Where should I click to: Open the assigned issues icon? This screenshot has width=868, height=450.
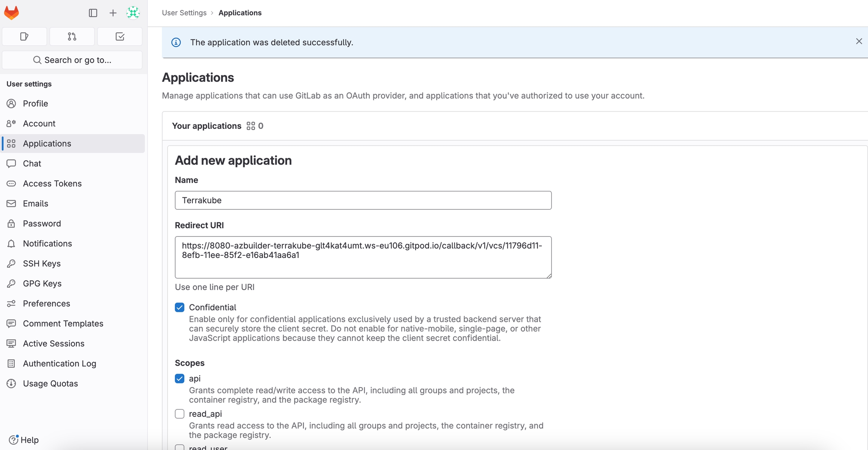[24, 37]
